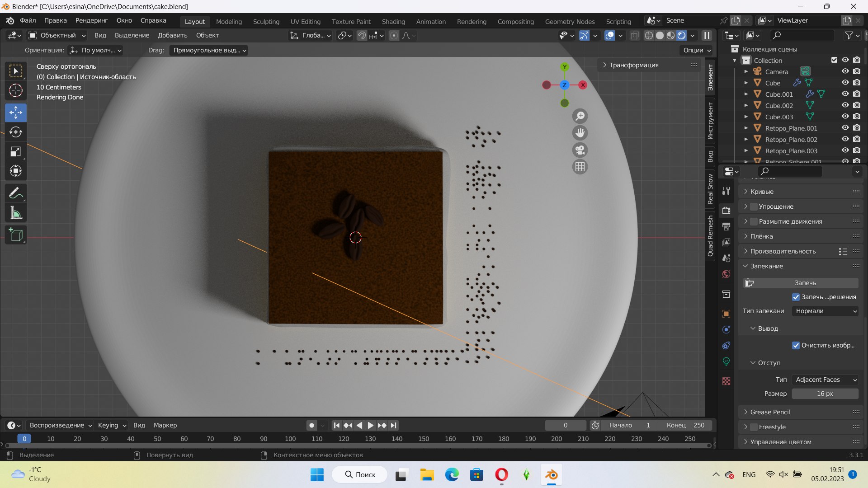Switch to solid viewport shading
This screenshot has height=488, width=868.
(660, 35)
